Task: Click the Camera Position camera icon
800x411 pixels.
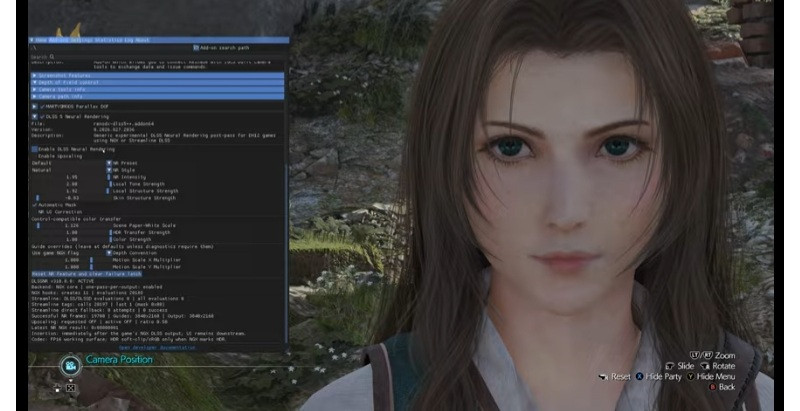Action: (70, 366)
